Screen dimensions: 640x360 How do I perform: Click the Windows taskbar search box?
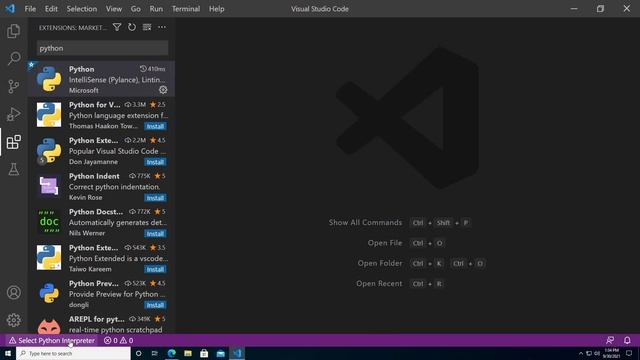pyautogui.click(x=73, y=353)
